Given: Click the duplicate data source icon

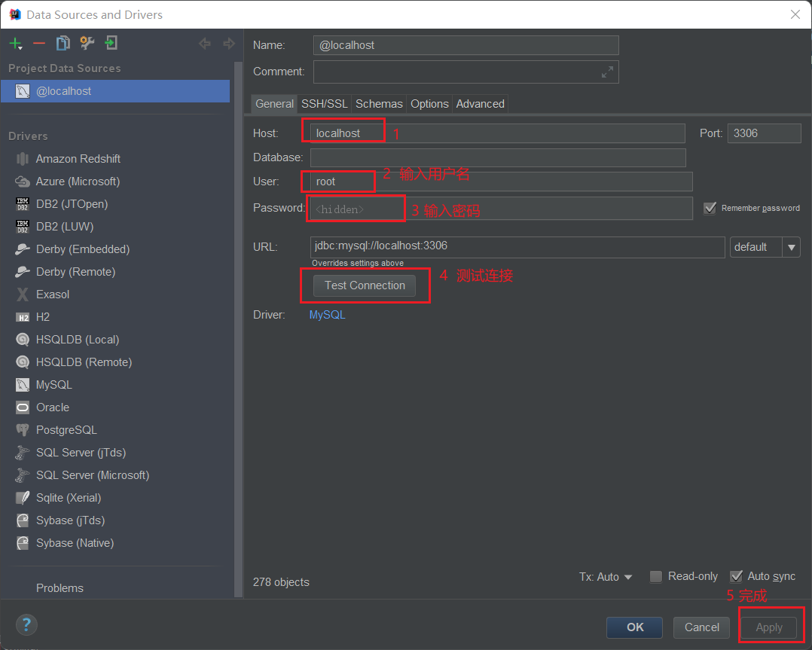Looking at the screenshot, I should [63, 43].
